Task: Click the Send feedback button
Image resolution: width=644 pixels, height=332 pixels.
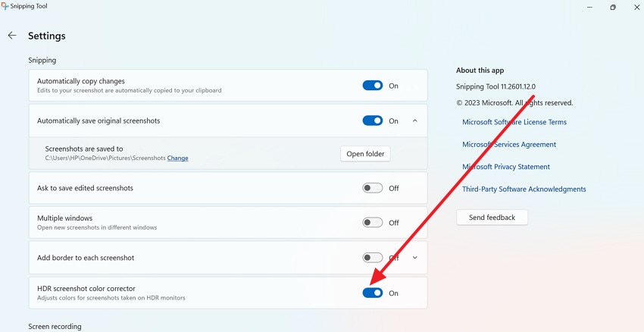Action: 492,218
